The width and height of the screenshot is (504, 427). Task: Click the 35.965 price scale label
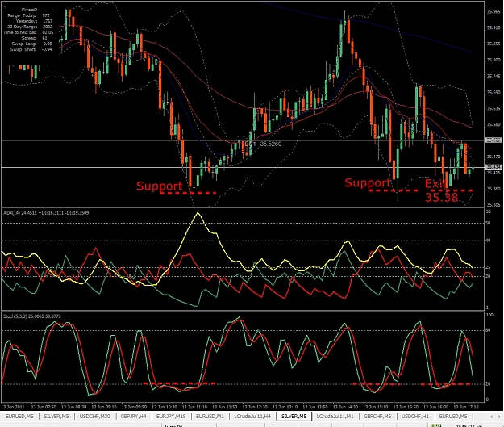(x=494, y=11)
